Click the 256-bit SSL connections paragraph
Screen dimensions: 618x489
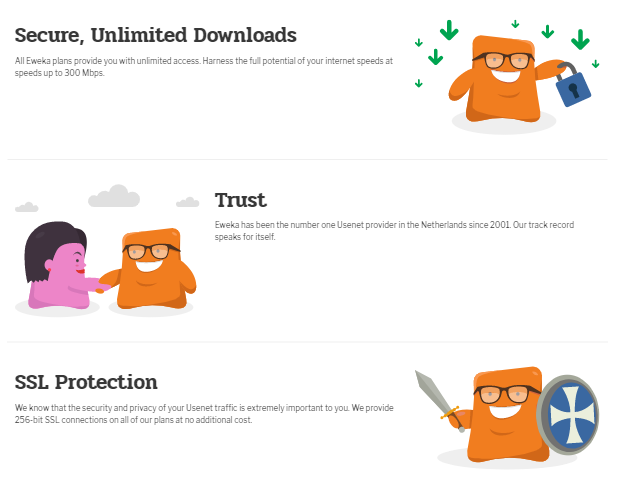(204, 413)
